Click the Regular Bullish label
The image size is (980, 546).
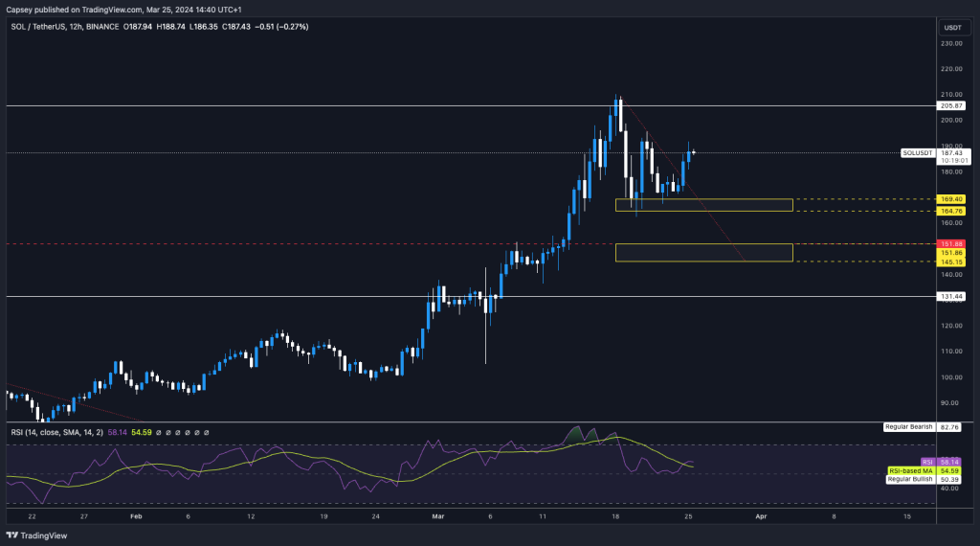coord(910,479)
